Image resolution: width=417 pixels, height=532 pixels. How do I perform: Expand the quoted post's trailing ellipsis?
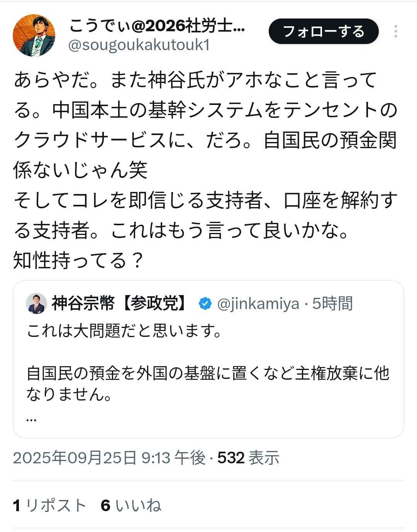(32, 419)
